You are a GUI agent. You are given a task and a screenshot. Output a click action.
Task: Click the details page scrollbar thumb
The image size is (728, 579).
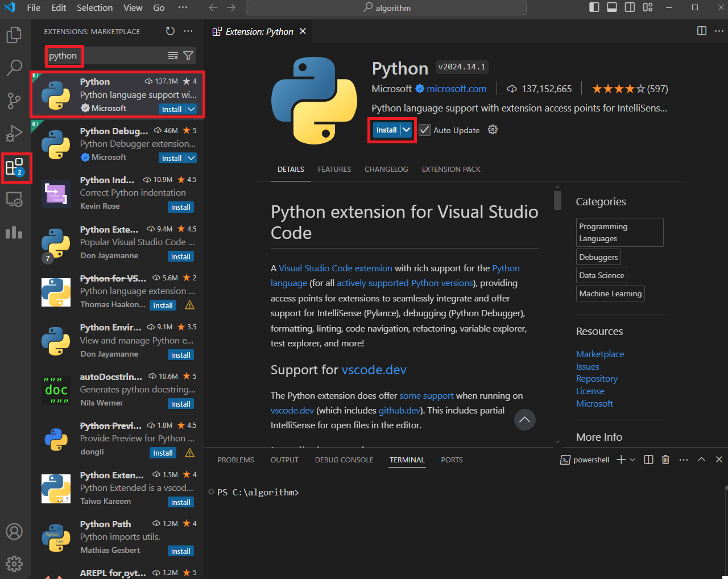(558, 200)
